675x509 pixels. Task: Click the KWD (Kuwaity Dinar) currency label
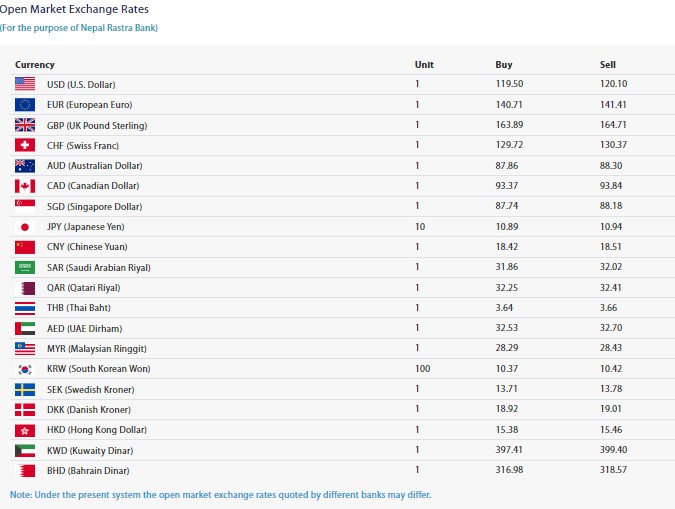coord(89,450)
